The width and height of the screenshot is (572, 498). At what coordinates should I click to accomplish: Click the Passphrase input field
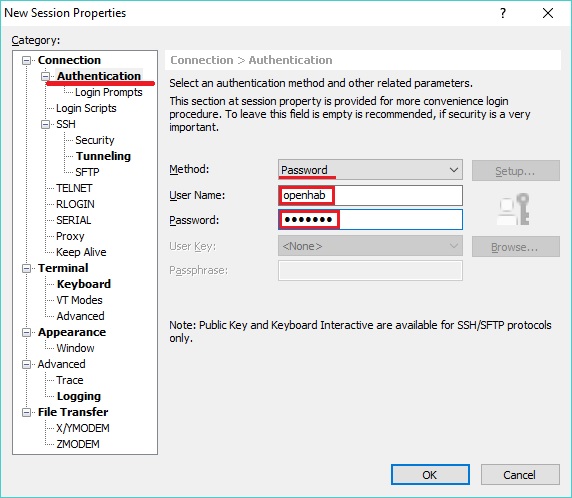point(370,270)
